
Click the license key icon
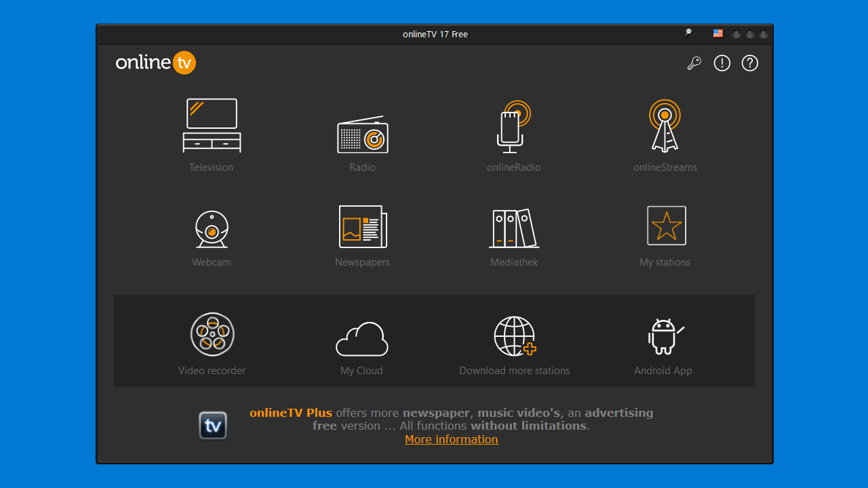pos(694,64)
